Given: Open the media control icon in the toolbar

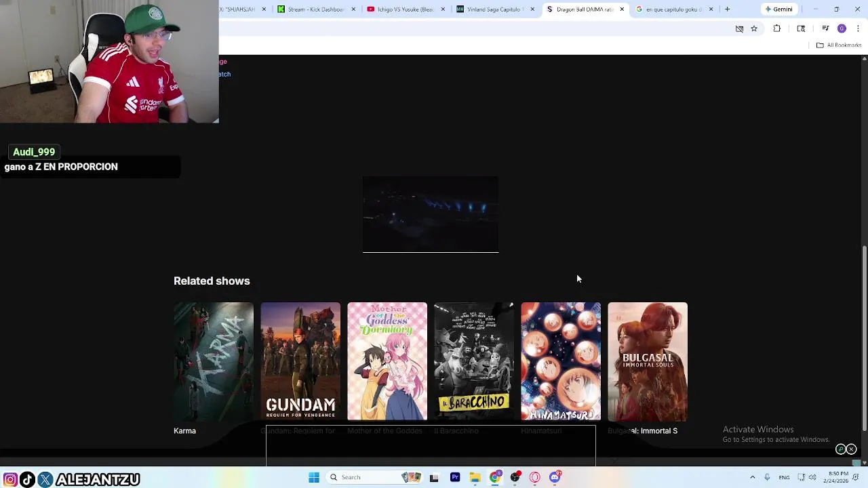Looking at the screenshot, I should [x=825, y=28].
